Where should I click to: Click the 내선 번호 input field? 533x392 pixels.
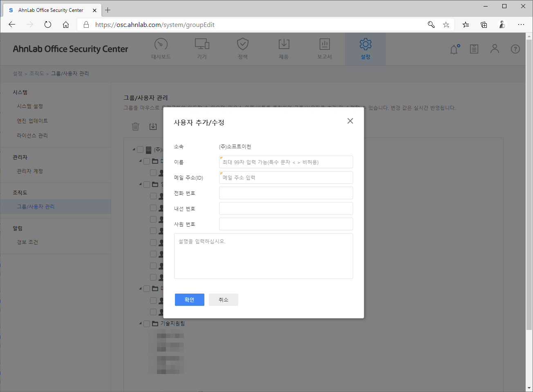[x=286, y=209]
